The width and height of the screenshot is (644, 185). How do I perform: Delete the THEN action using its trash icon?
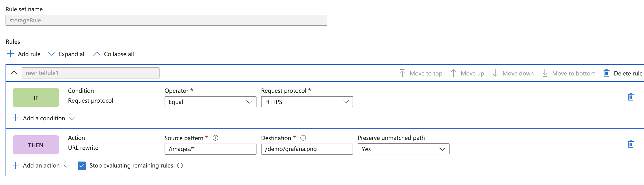pos(630,144)
